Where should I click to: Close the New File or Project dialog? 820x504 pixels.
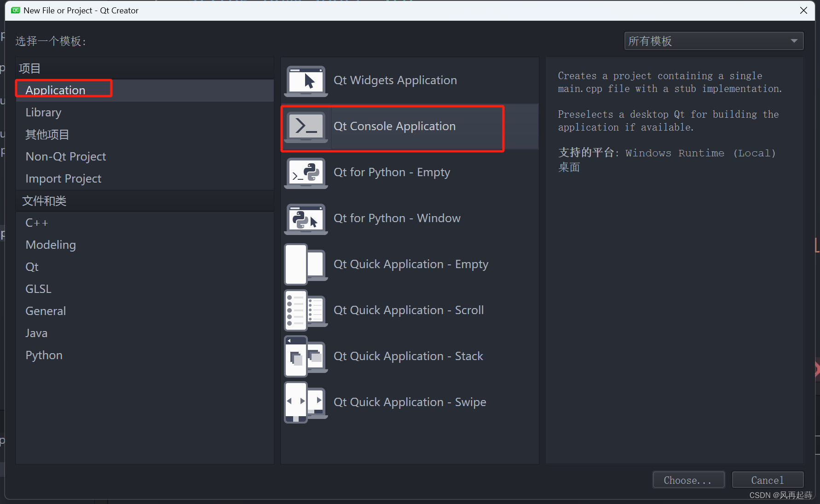pos(803,10)
